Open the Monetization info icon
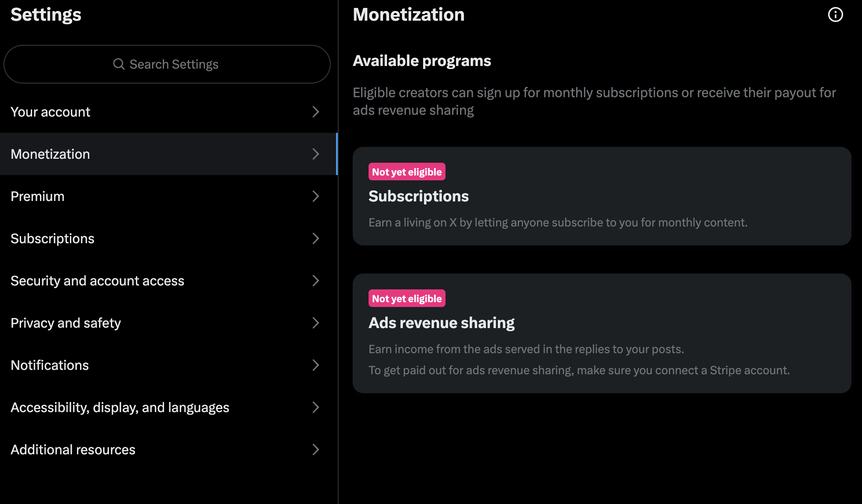 [835, 14]
